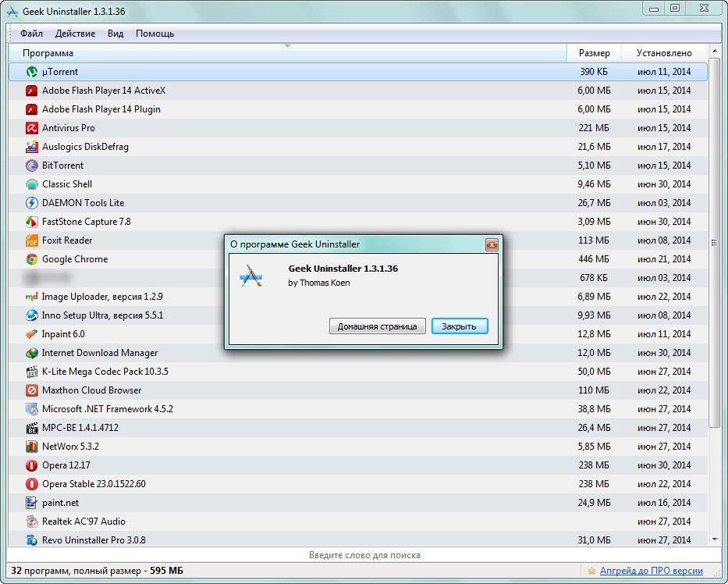This screenshot has height=584, width=728.
Task: Click the Internet Download Manager icon
Action: (31, 353)
